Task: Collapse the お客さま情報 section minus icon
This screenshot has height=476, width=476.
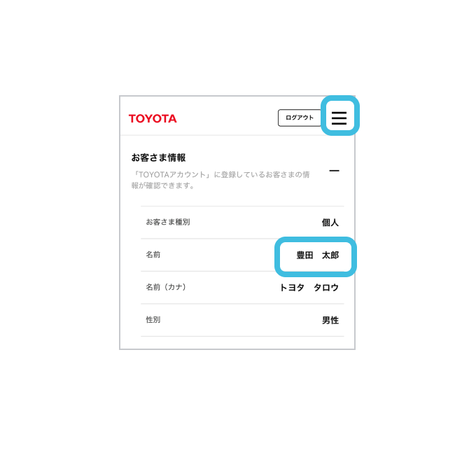Action: pos(334,171)
